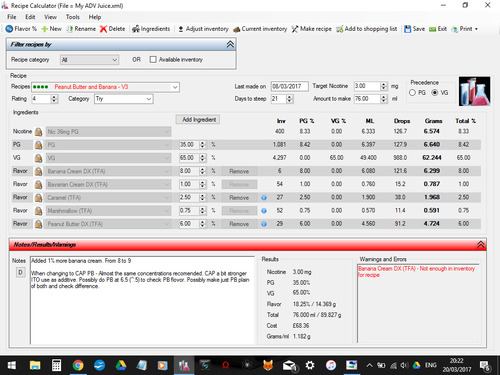
Task: Select VG precedence radio button
Action: [x=435, y=93]
